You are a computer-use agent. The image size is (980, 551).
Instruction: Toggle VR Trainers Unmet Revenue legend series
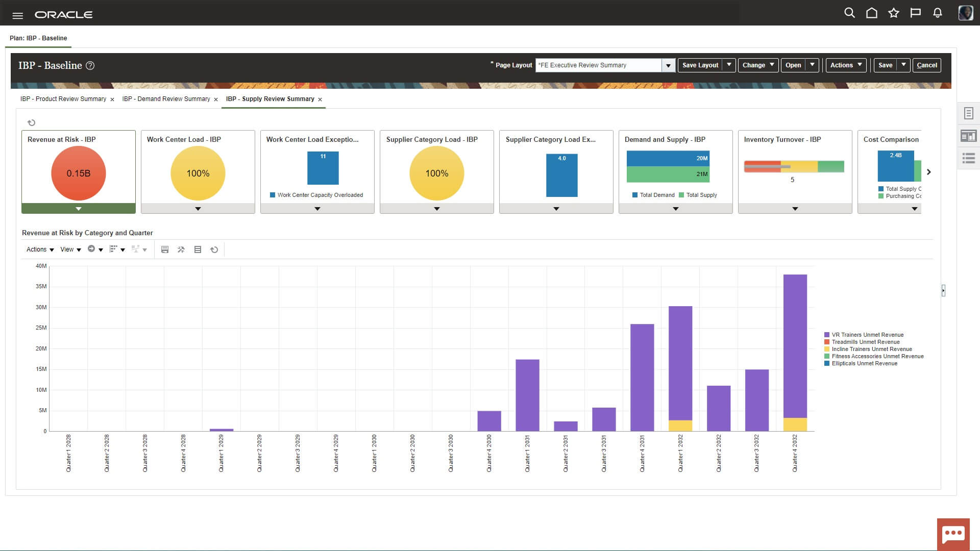[867, 335]
